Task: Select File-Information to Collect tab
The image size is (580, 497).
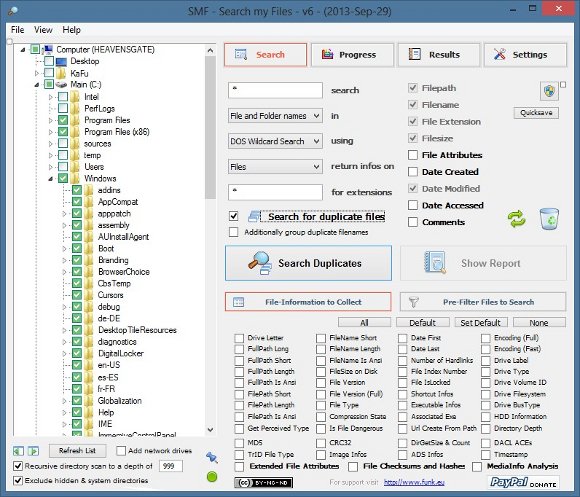Action: point(308,302)
